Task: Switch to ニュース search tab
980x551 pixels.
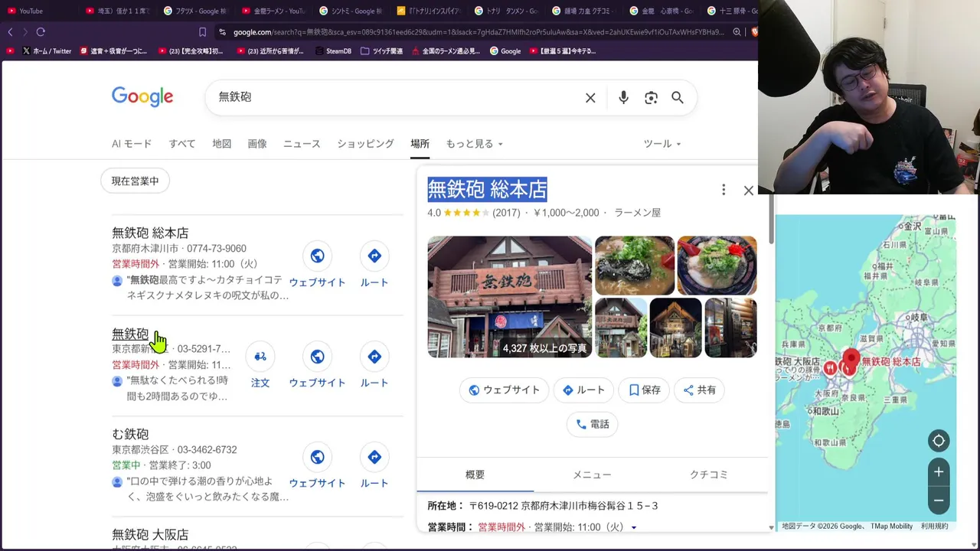Action: coord(302,144)
